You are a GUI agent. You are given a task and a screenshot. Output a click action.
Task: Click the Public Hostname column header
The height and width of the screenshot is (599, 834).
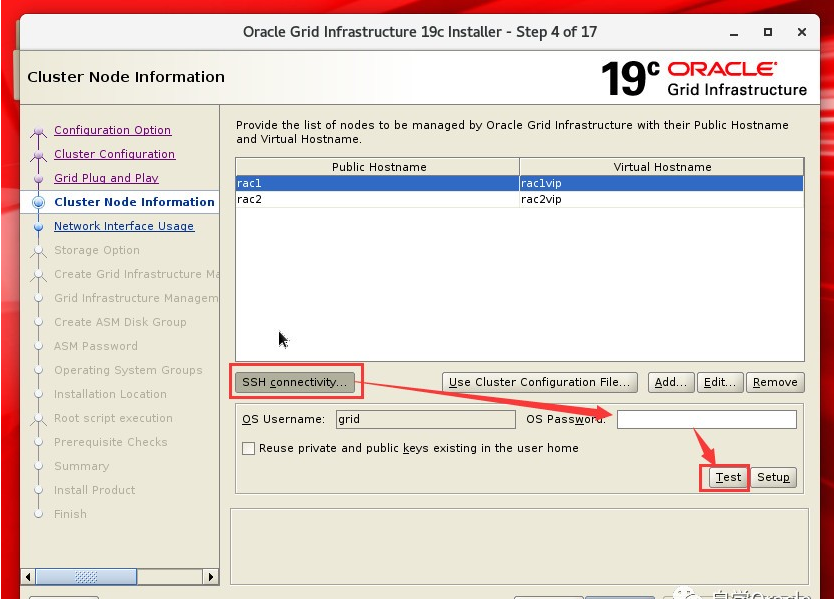pos(378,167)
